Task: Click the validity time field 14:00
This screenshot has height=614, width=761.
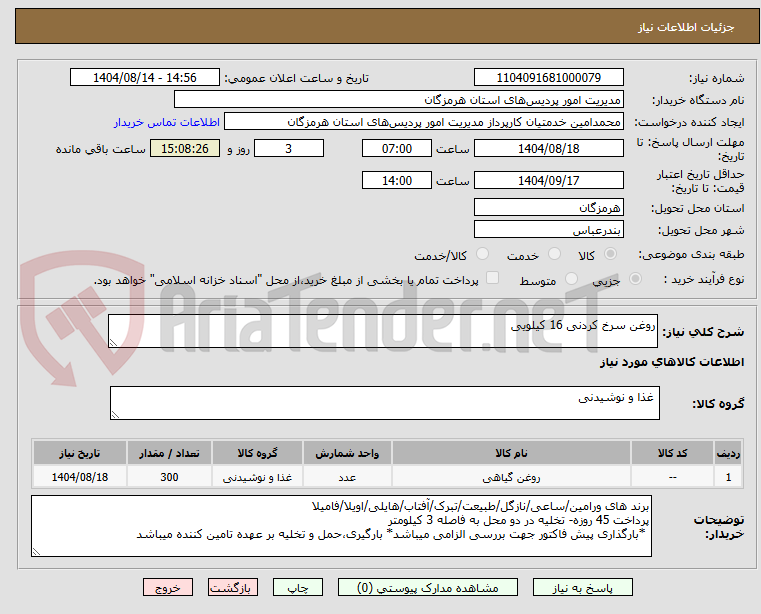Action: pyautogui.click(x=397, y=180)
